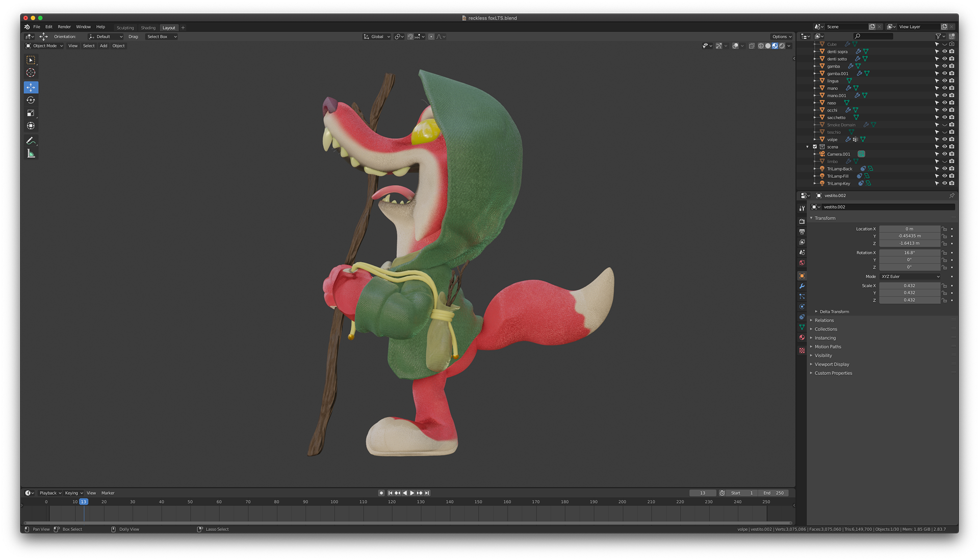
Task: Pick the Annotate pencil tool
Action: coord(31,141)
